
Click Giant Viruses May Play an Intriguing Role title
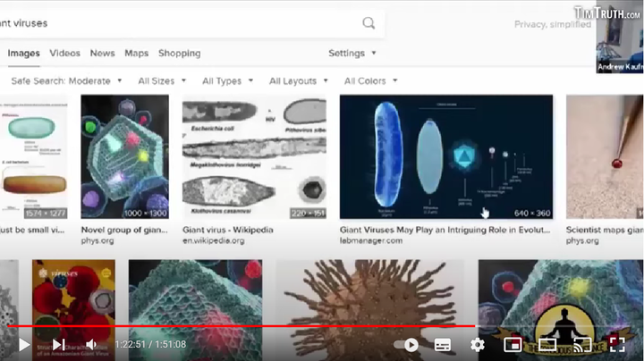445,231
